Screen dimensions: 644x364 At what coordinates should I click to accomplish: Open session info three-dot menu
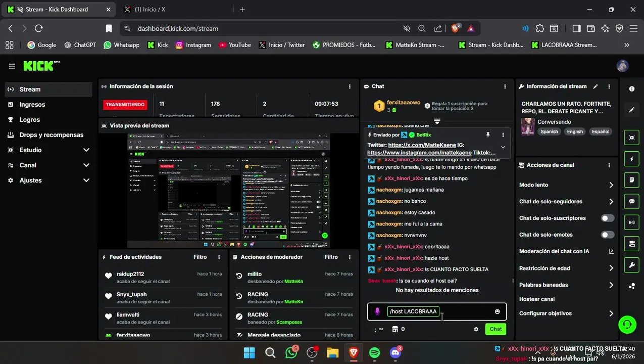point(350,86)
